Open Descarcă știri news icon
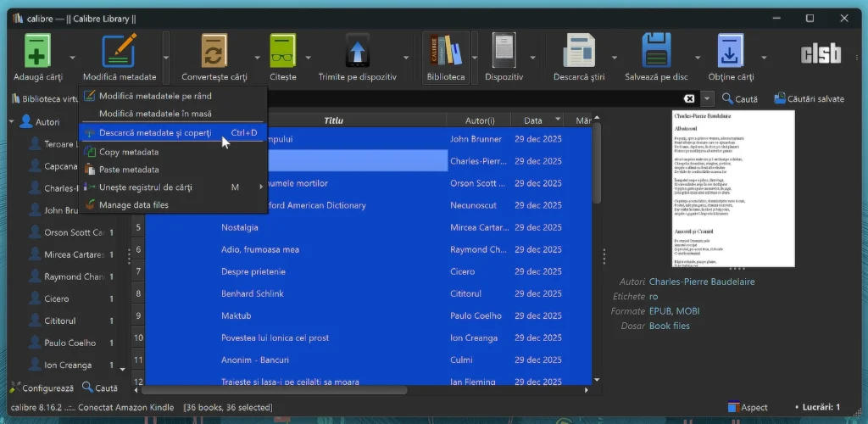Viewport: 868px width, 424px height. click(x=578, y=51)
